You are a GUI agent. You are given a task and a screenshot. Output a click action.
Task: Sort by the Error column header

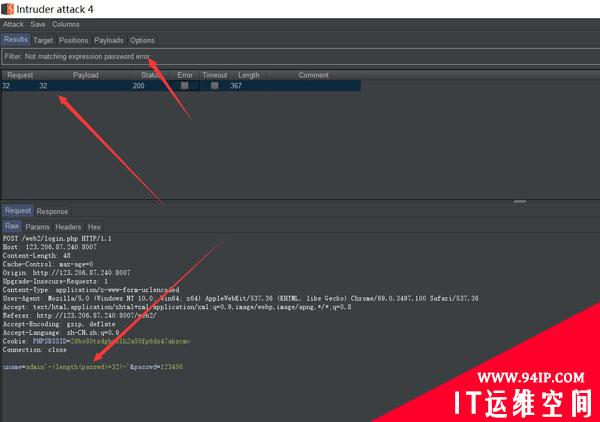tap(185, 75)
